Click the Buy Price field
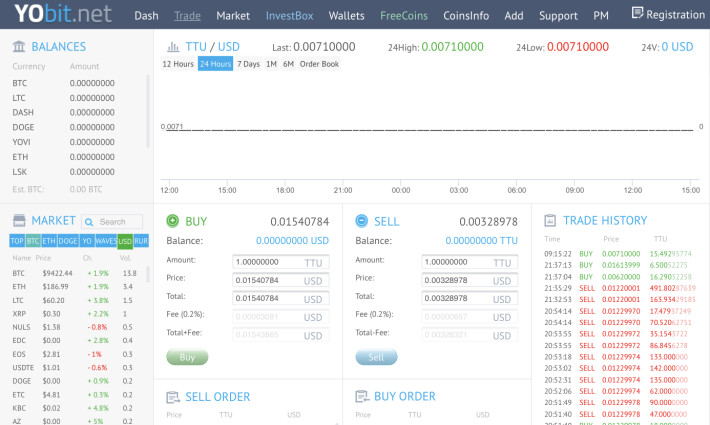This screenshot has width=710, height=425. (281, 280)
